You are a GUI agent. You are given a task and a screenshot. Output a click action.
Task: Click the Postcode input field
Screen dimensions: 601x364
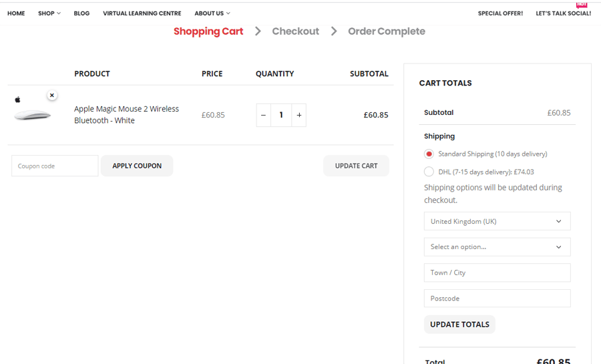497,299
